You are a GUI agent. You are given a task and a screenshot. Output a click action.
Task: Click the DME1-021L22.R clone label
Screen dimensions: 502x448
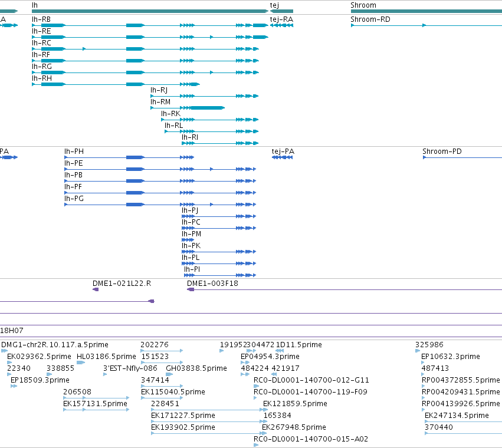pyautogui.click(x=122, y=284)
